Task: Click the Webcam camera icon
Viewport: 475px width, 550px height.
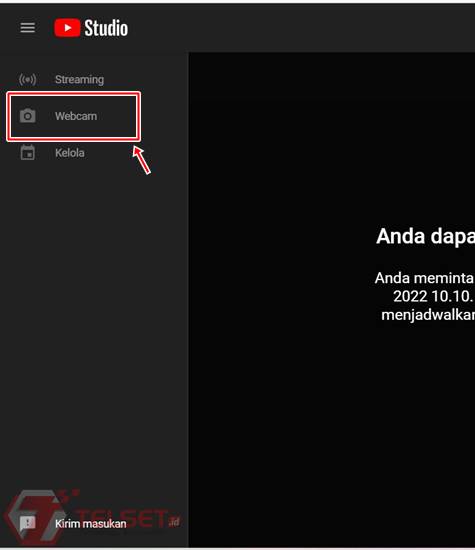Action: point(27,116)
